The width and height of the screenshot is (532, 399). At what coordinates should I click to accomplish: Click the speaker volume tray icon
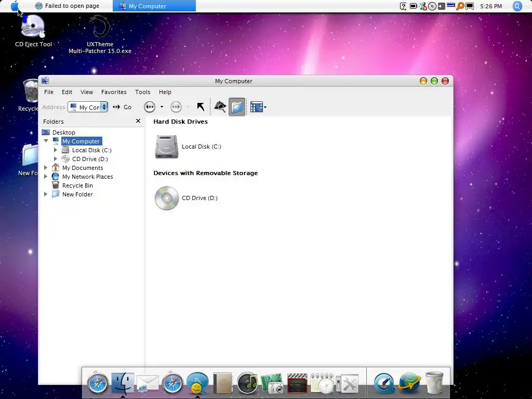(442, 6)
